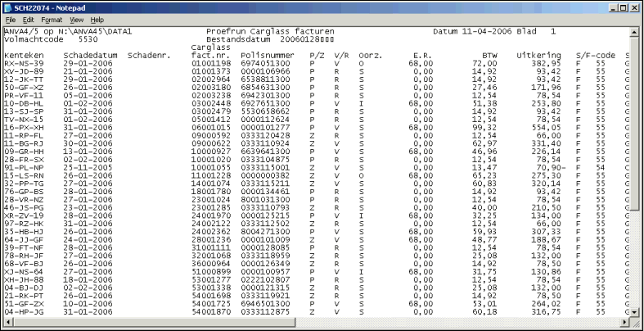Click the horizontal scrollbar left arrow
Screen dimensions: 644x331
pos(7,320)
